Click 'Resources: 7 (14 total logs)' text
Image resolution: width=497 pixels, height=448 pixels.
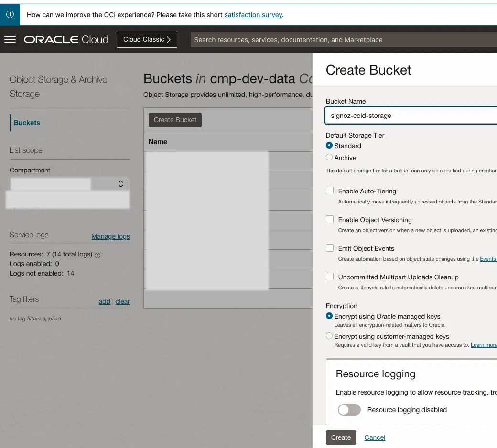point(51,255)
